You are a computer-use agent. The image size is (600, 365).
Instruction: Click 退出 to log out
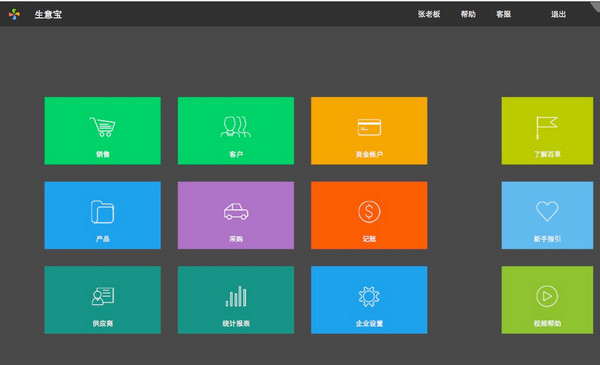558,14
